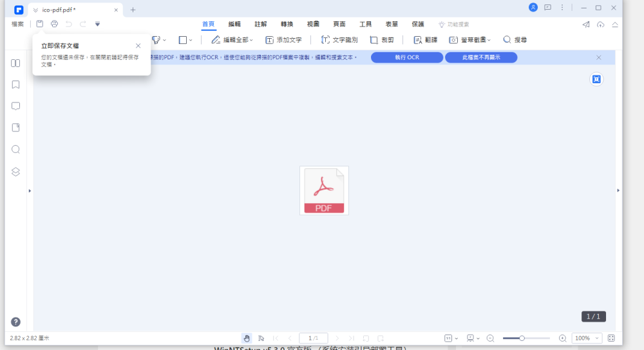The image size is (644, 350).
Task: Switch to the 工具 tab
Action: pos(366,24)
